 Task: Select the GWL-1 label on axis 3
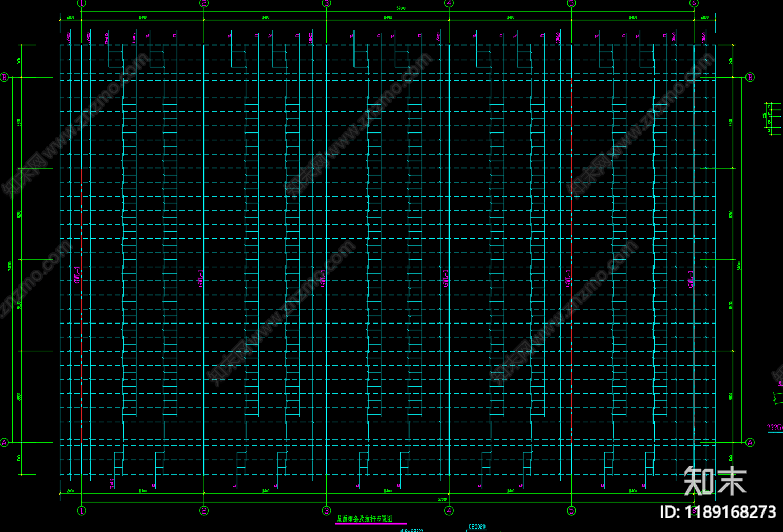[x=323, y=278]
